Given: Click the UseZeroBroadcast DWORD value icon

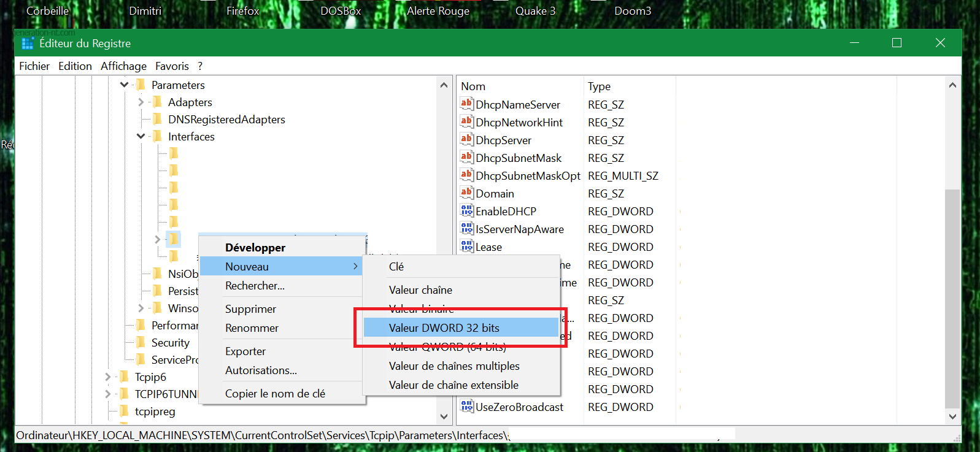Looking at the screenshot, I should coord(466,407).
